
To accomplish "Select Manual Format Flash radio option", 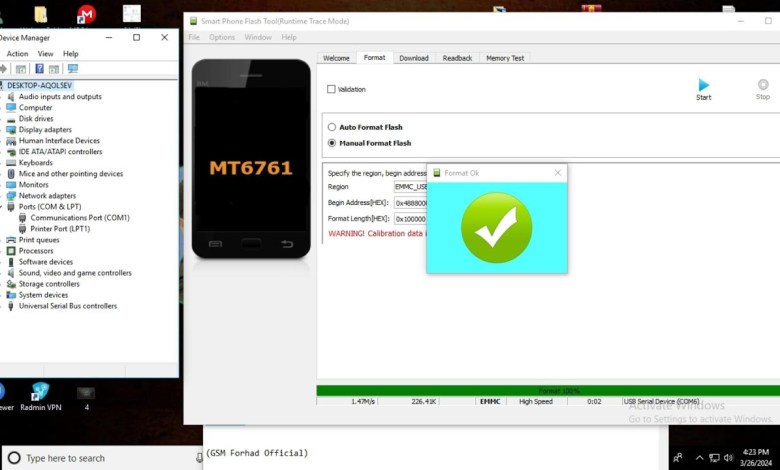I will pos(332,143).
